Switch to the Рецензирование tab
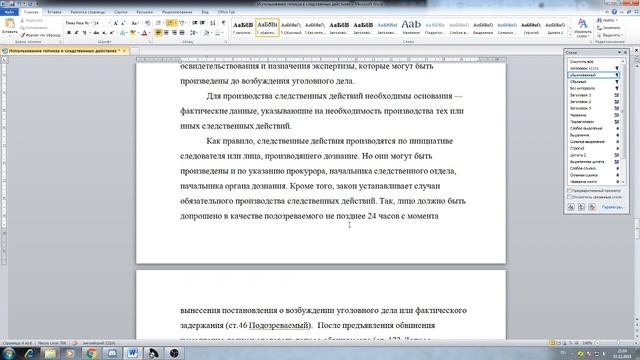Viewport: 640px width, 360px height. click(x=177, y=12)
